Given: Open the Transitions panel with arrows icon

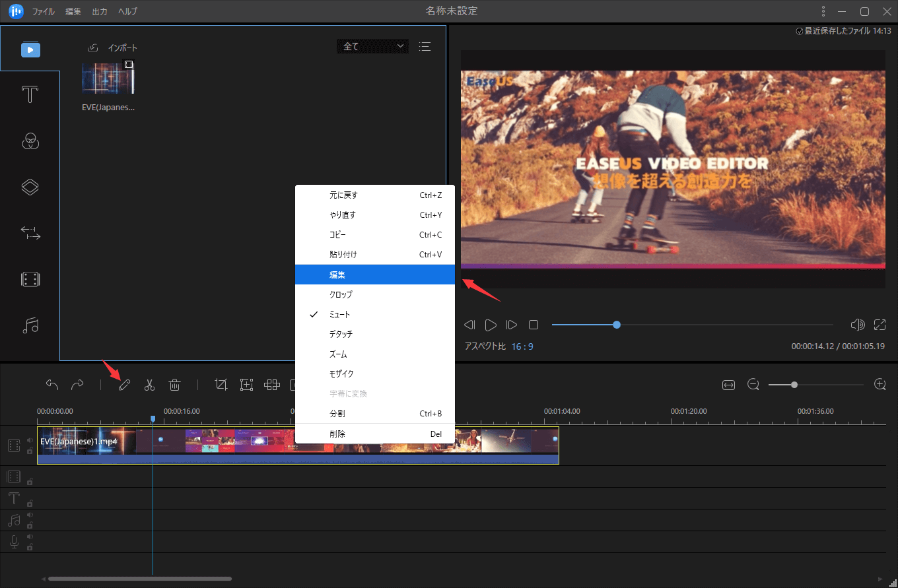Looking at the screenshot, I should (30, 233).
